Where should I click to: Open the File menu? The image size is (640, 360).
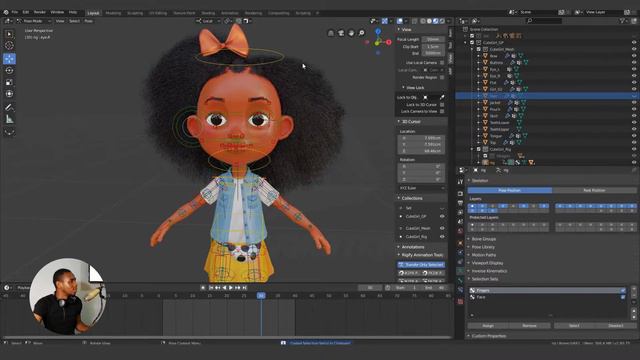15,12
